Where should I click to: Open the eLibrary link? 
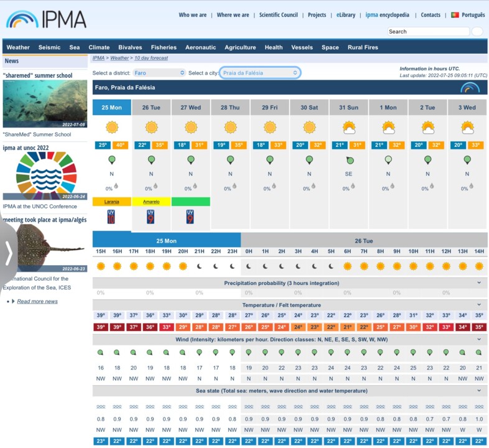point(346,15)
